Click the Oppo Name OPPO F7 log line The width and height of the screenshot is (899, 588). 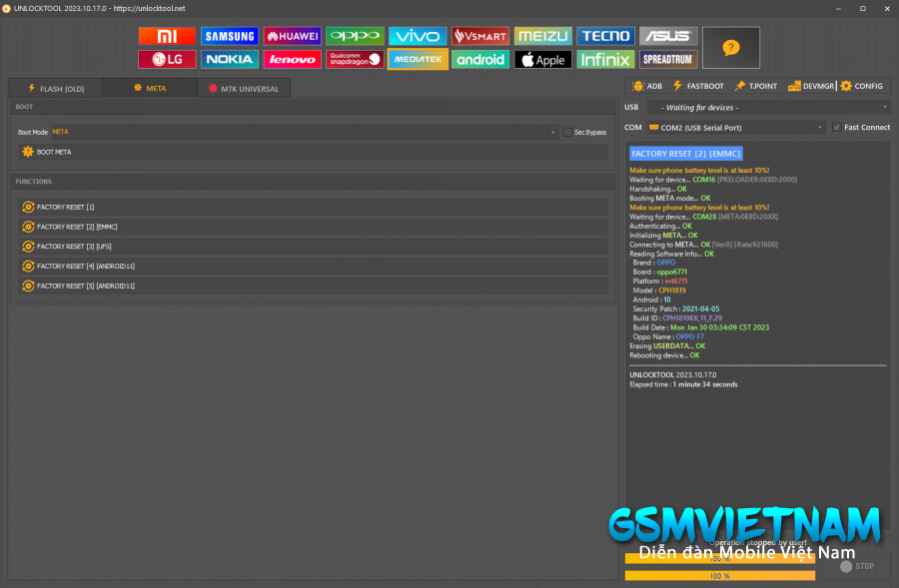[668, 337]
